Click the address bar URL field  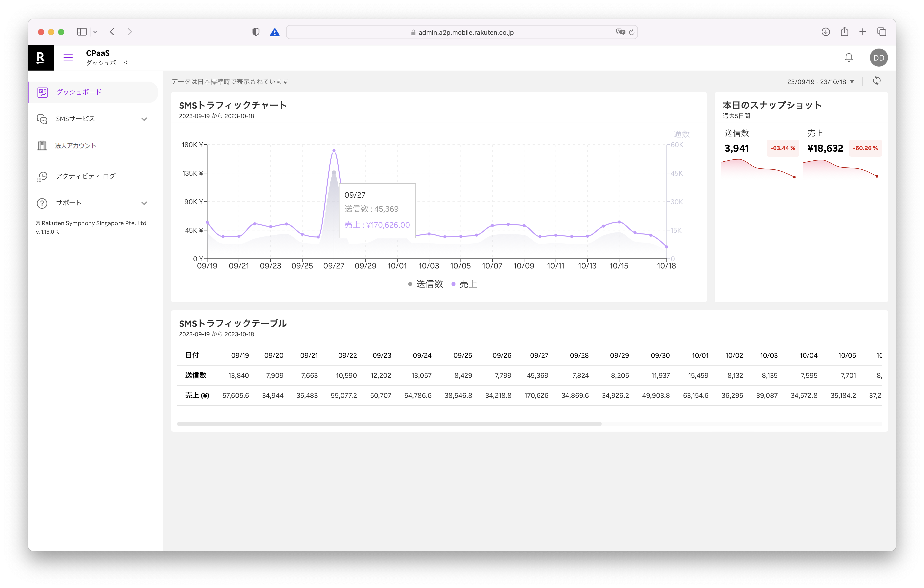coord(462,32)
